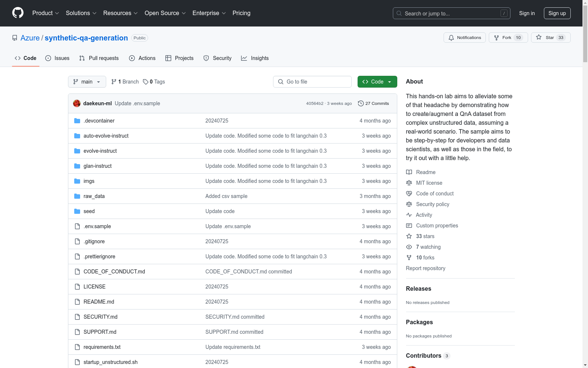Open the MIT license link
Viewport: 588px width, 368px height.
pos(429,183)
